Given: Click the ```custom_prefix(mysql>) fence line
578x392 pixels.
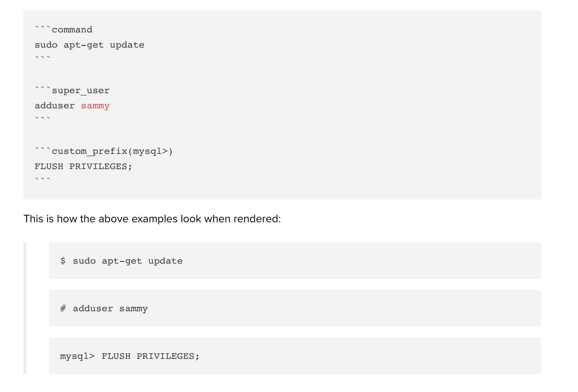Looking at the screenshot, I should [x=104, y=151].
